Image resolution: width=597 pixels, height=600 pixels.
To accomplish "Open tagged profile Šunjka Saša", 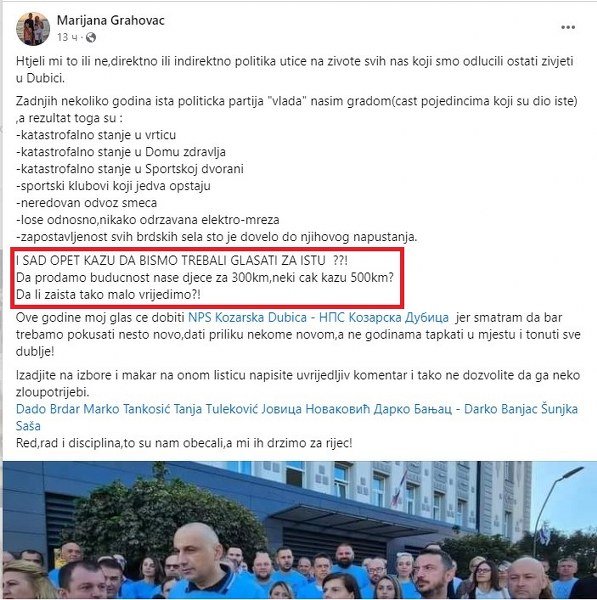I will 559,409.
